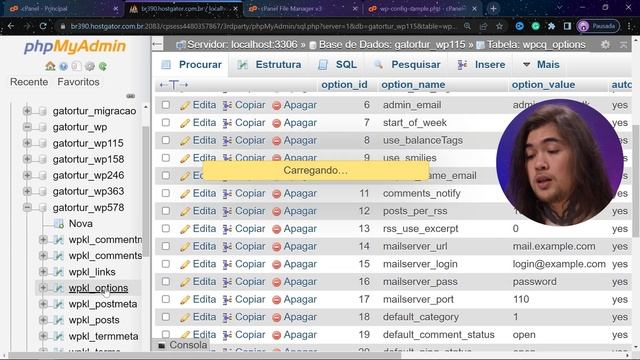Click pencil icon for mailserver_url row
Viewport: 640px width, 360px height.
tap(184, 247)
